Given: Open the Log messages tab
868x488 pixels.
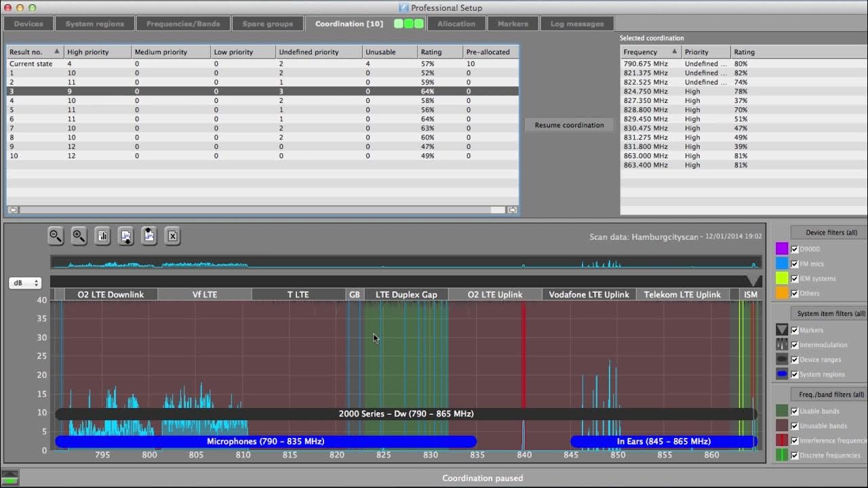Looking at the screenshot, I should tap(577, 24).
